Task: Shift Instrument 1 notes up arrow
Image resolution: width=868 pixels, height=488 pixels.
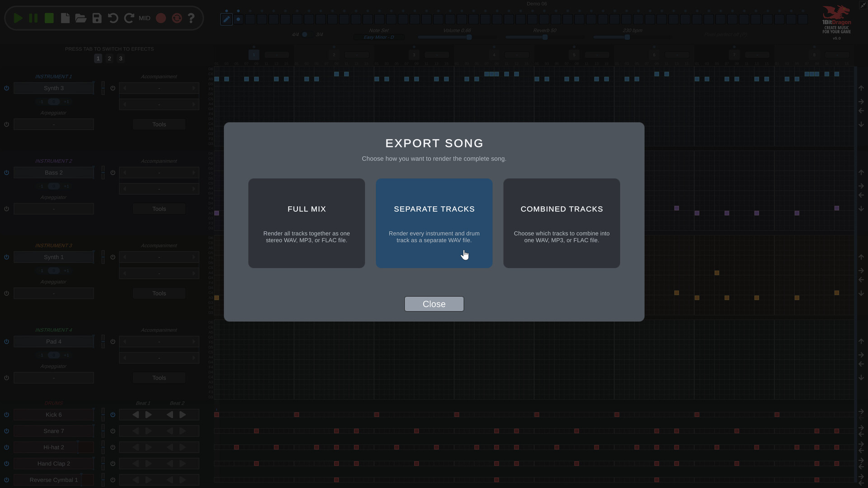Action: 861,88
